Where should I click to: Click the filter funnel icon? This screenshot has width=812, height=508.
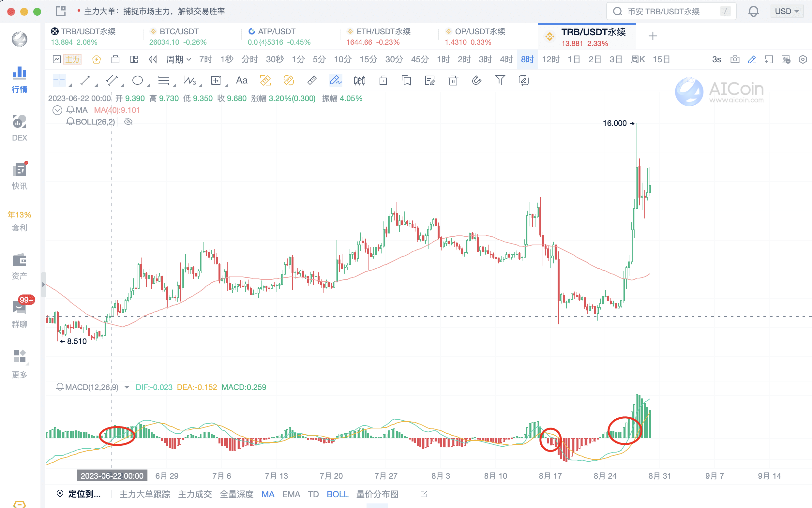500,80
